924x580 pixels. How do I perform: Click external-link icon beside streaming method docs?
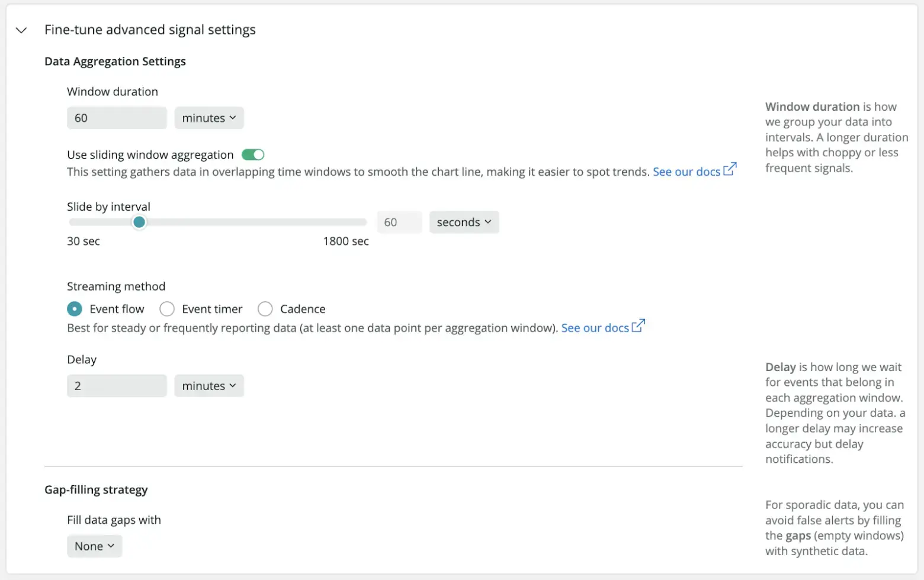pyautogui.click(x=638, y=326)
